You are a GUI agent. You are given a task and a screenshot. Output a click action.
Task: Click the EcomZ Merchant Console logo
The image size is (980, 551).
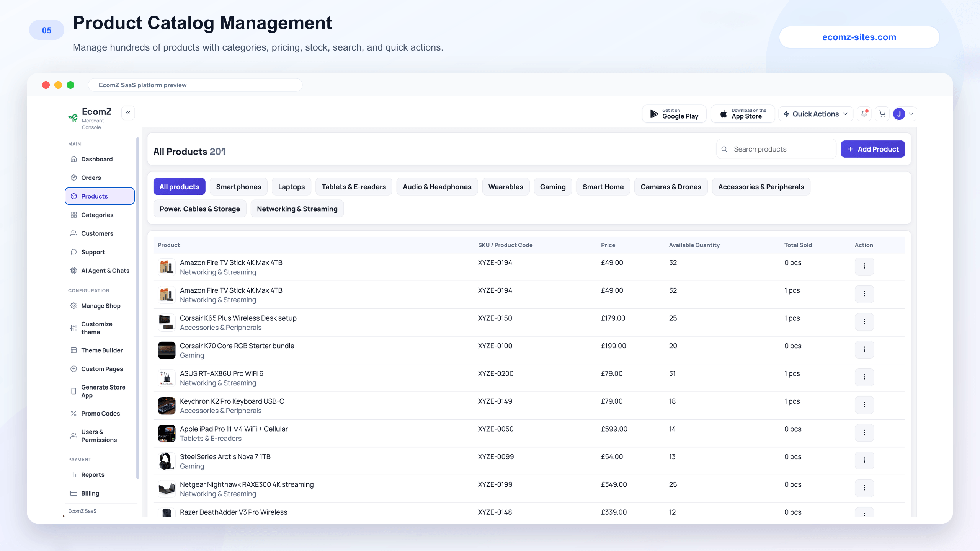pyautogui.click(x=90, y=118)
